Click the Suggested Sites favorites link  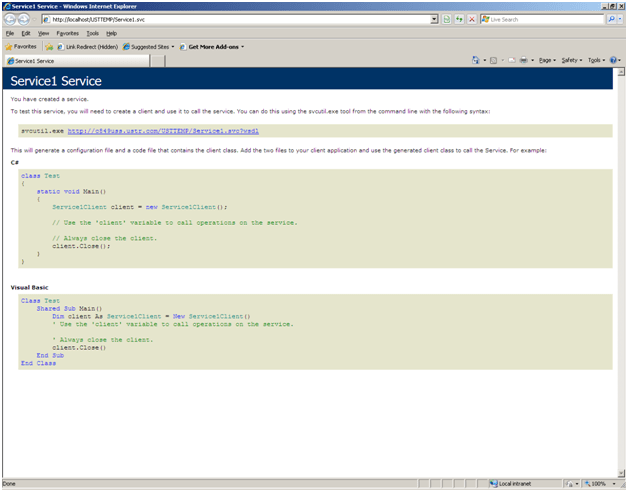(x=148, y=46)
